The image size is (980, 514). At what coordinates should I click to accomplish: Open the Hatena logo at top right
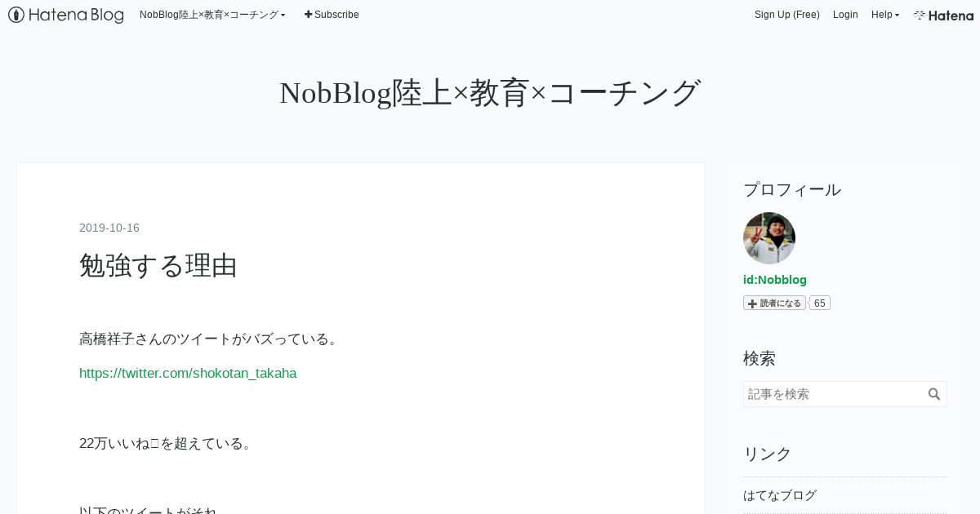pos(943,15)
